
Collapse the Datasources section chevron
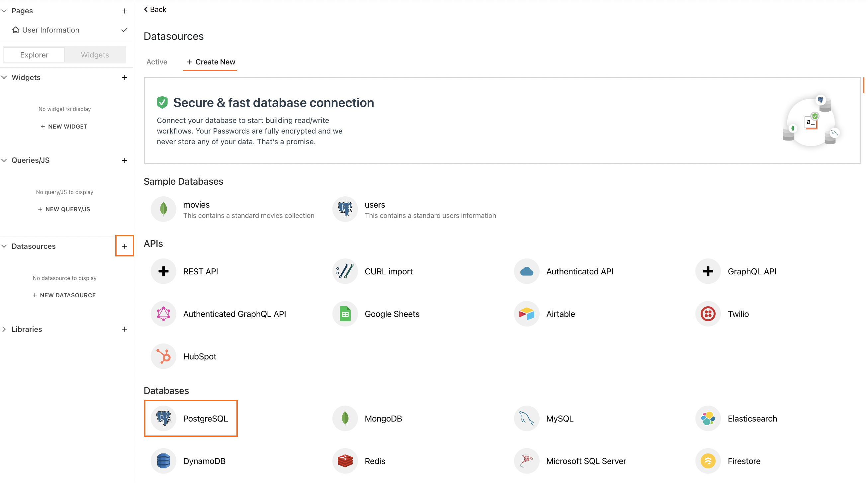4,246
